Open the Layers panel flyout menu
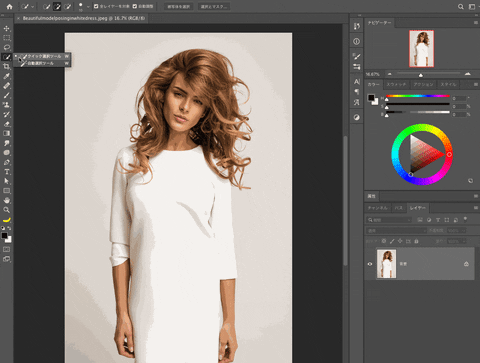 point(476,208)
